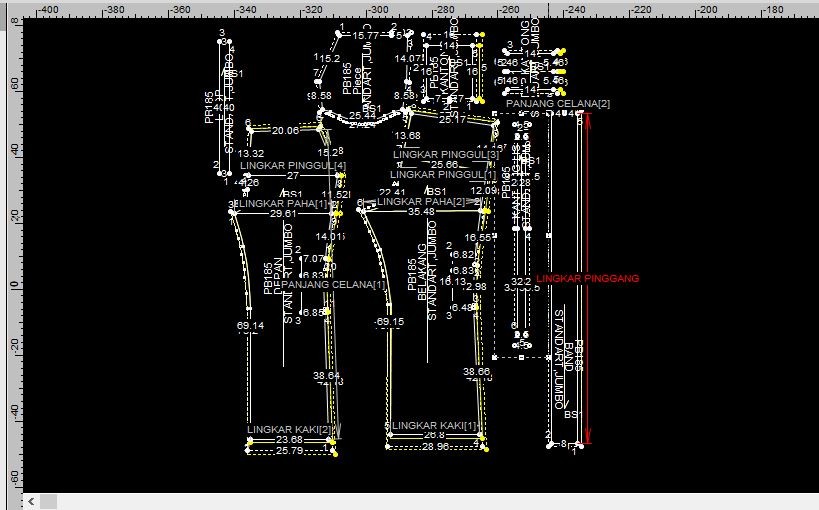Viewport: 819px width, 510px height.
Task: Select the red LINGKAR PINGGANG label
Action: 587,279
